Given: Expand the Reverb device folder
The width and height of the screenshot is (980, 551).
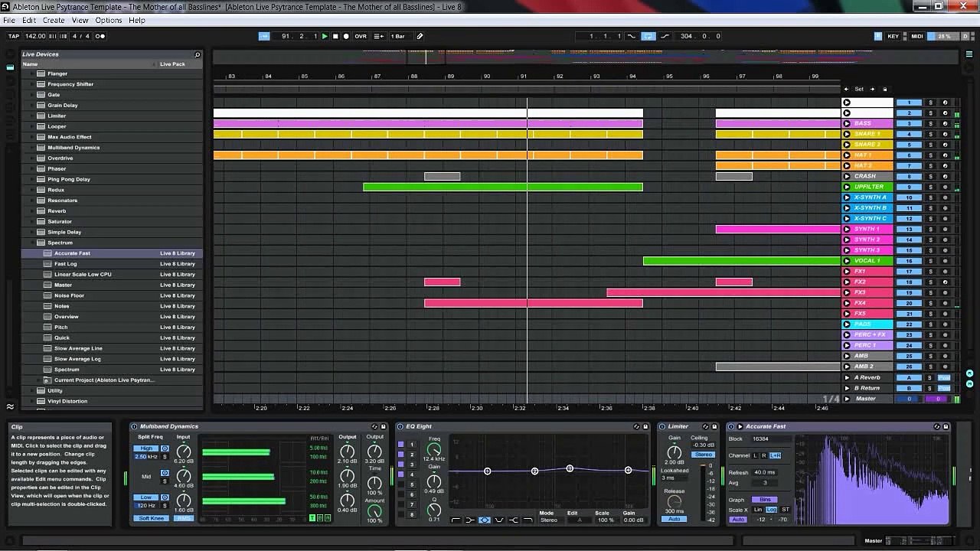Looking at the screenshot, I should tap(33, 211).
